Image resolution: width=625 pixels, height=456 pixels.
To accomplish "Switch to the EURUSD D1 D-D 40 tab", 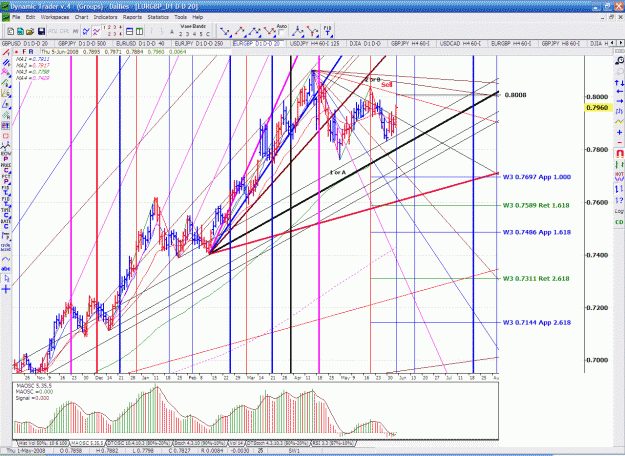I will click(140, 43).
